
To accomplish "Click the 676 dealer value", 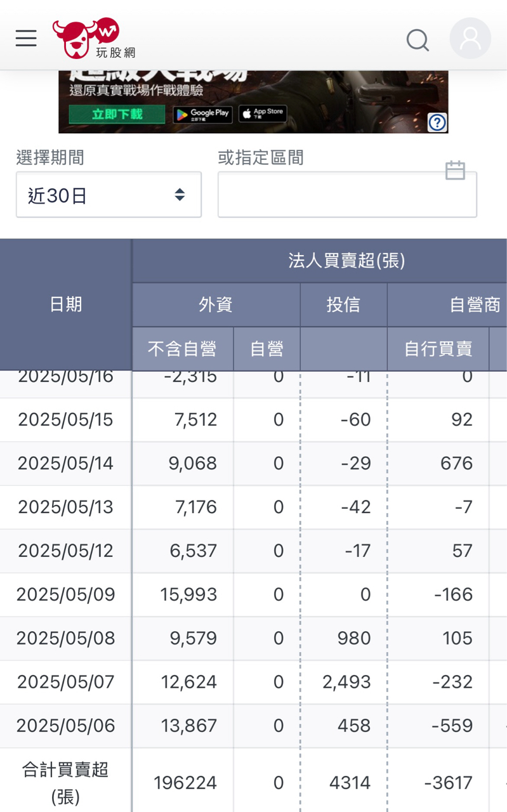I will coord(457,464).
